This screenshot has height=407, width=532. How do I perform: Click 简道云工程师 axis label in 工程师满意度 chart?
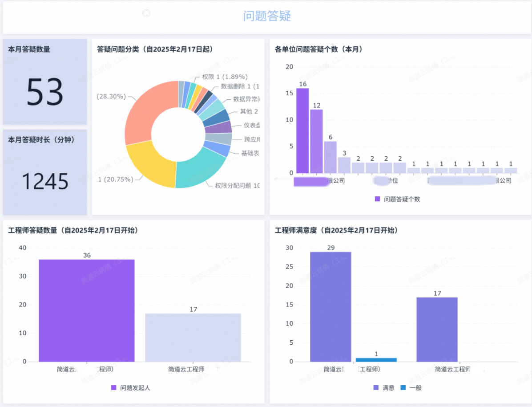[452, 369]
